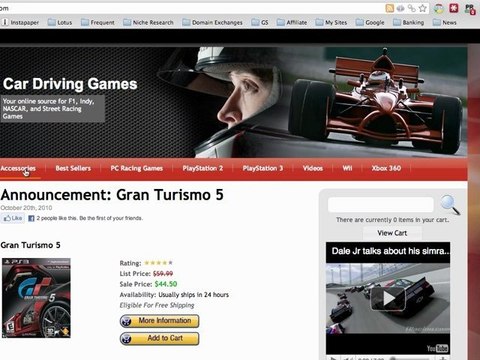Open the Google bookmarks folder

tap(370, 22)
